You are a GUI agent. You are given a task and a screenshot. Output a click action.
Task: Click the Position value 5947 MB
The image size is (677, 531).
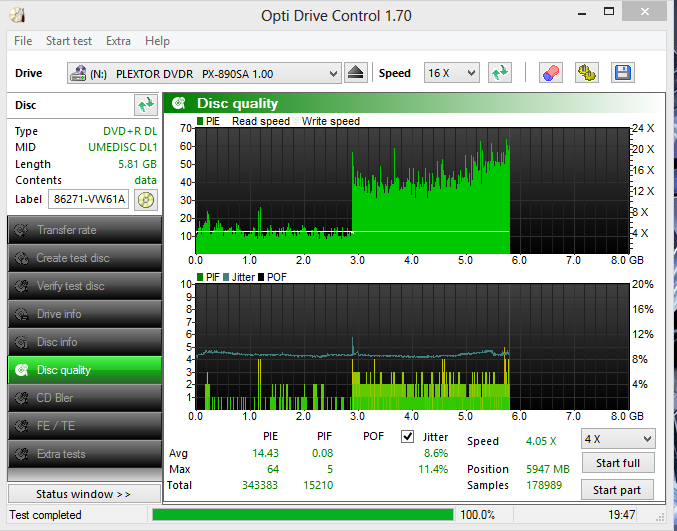548,469
